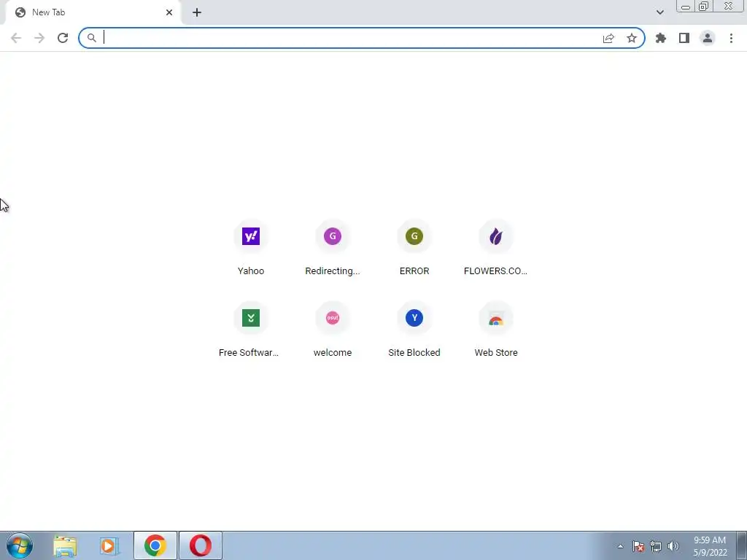This screenshot has width=747, height=560.
Task: Open the profile avatar menu
Action: tap(708, 38)
